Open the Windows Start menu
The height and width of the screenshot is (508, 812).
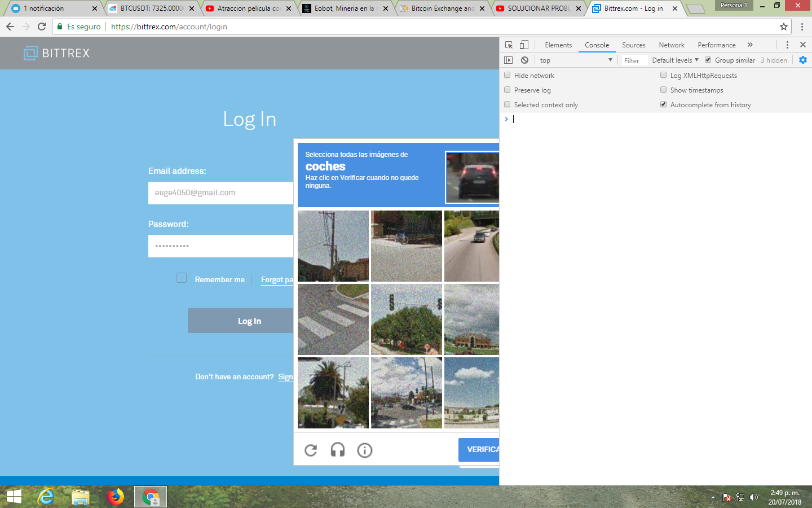tap(14, 497)
